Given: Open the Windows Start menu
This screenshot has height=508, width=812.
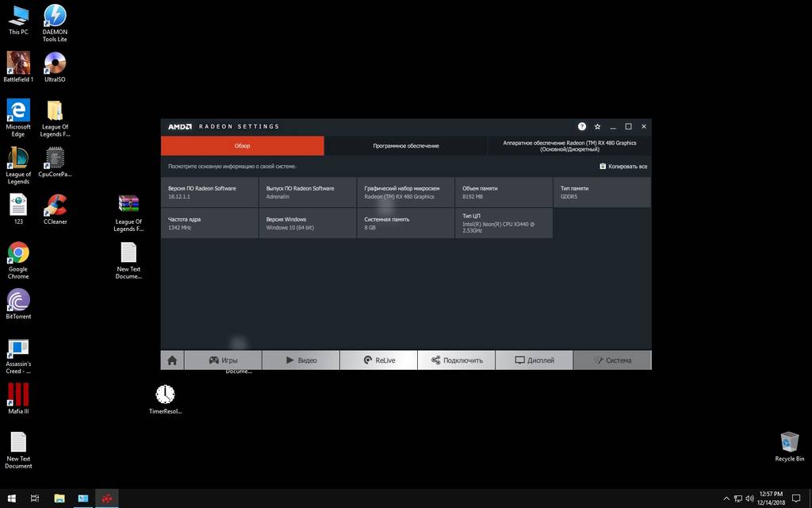Looking at the screenshot, I should 11,498.
